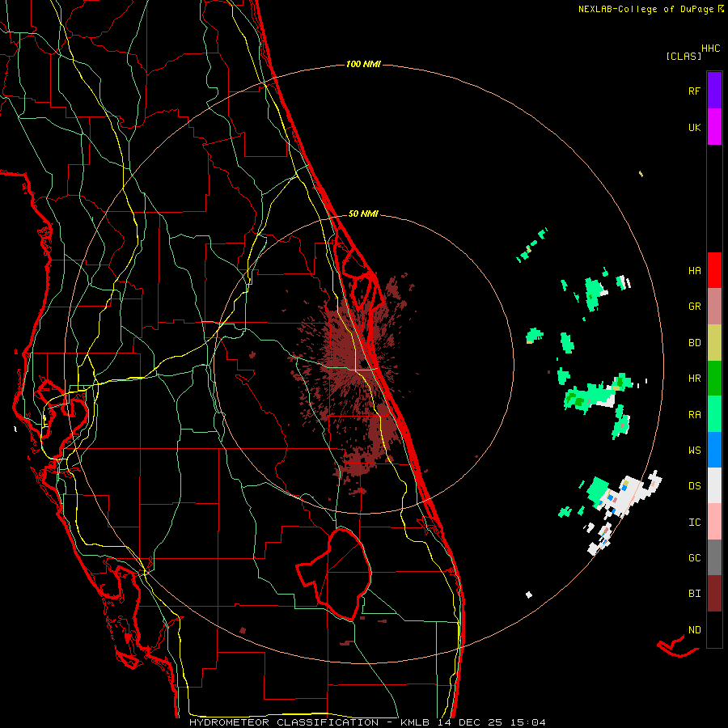The width and height of the screenshot is (728, 728).
Task: Click the 100 NMI range ring label
Action: point(363,64)
